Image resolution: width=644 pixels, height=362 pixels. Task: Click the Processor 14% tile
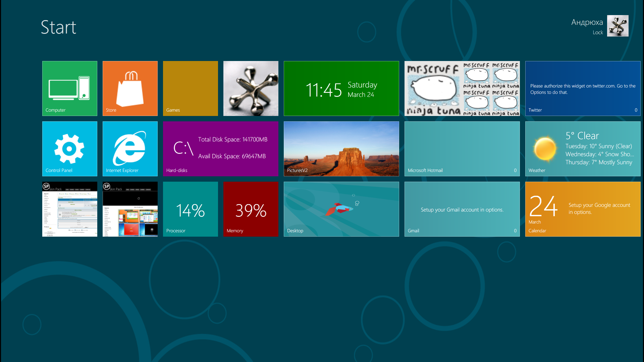click(x=190, y=209)
